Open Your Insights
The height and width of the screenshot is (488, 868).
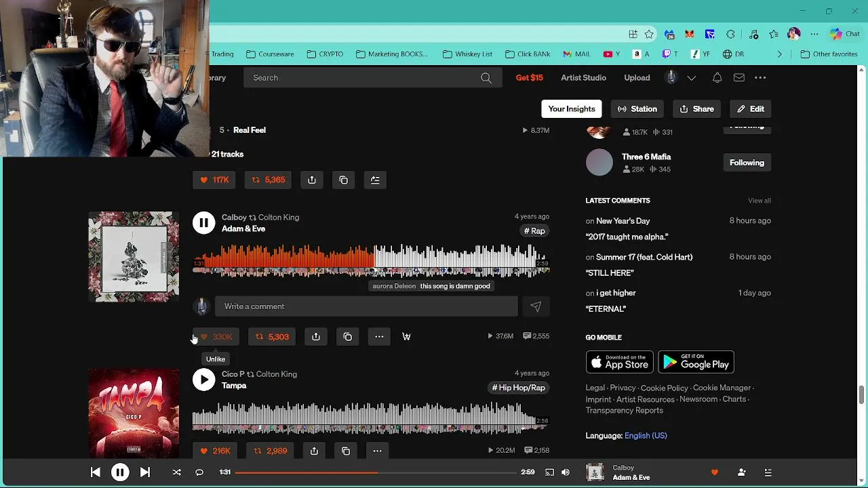572,109
